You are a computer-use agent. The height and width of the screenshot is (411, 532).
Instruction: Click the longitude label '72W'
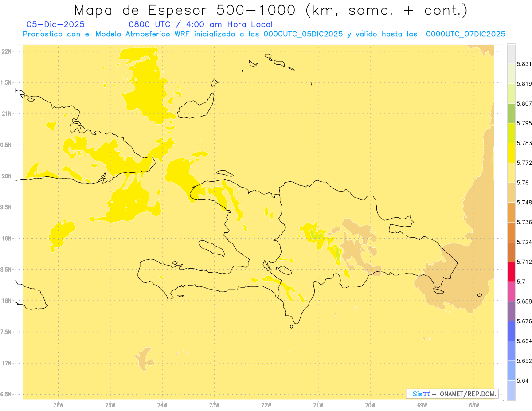click(x=266, y=405)
